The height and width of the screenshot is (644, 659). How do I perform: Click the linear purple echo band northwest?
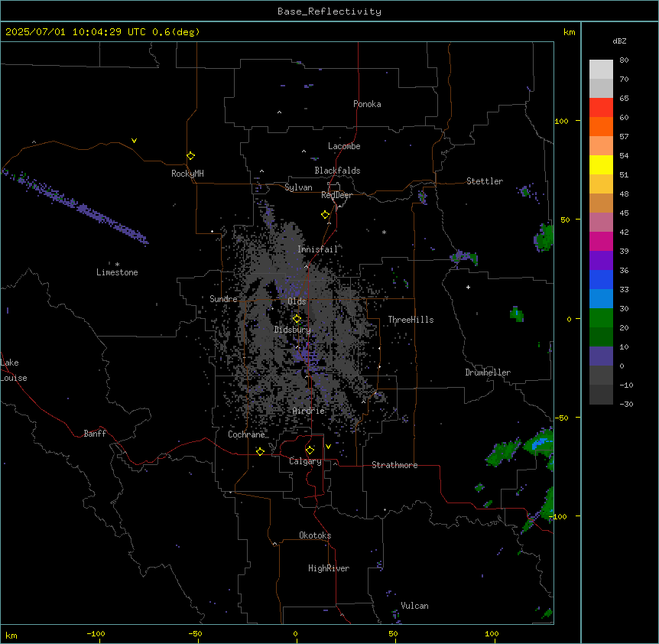tap(76, 206)
